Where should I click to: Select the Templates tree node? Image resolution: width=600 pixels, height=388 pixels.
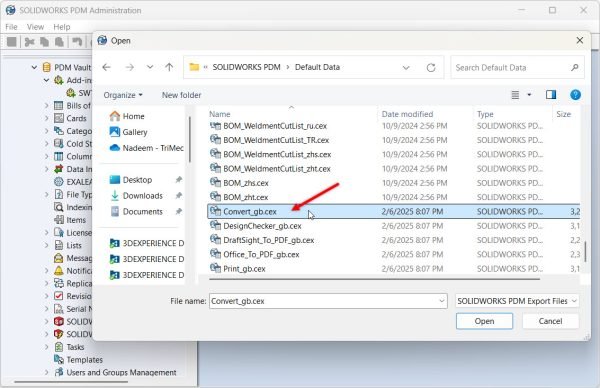85,360
